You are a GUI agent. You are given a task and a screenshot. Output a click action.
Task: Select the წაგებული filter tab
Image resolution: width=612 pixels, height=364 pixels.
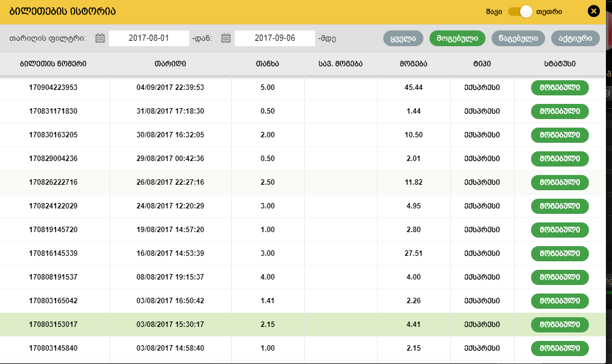(x=518, y=38)
